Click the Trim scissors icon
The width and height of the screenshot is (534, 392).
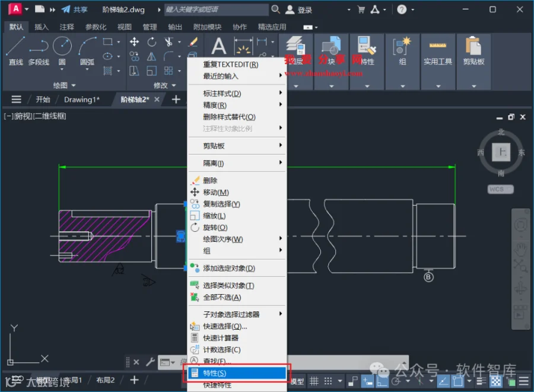169,42
